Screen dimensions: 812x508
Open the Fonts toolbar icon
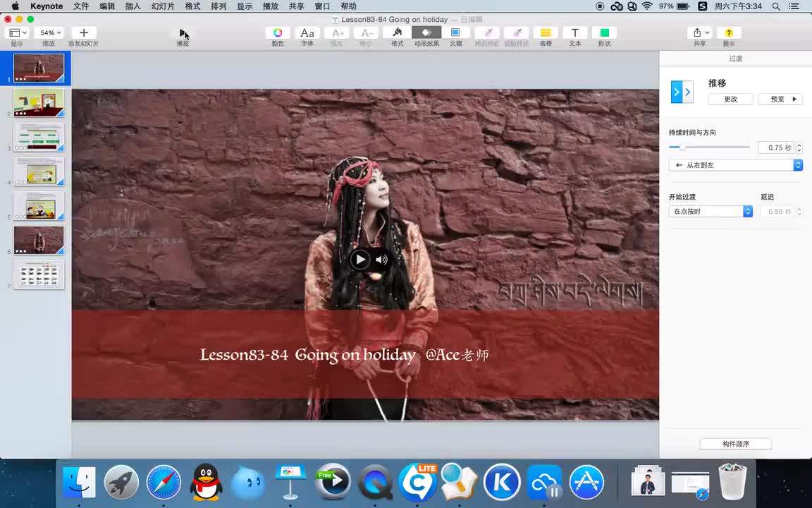(x=307, y=32)
